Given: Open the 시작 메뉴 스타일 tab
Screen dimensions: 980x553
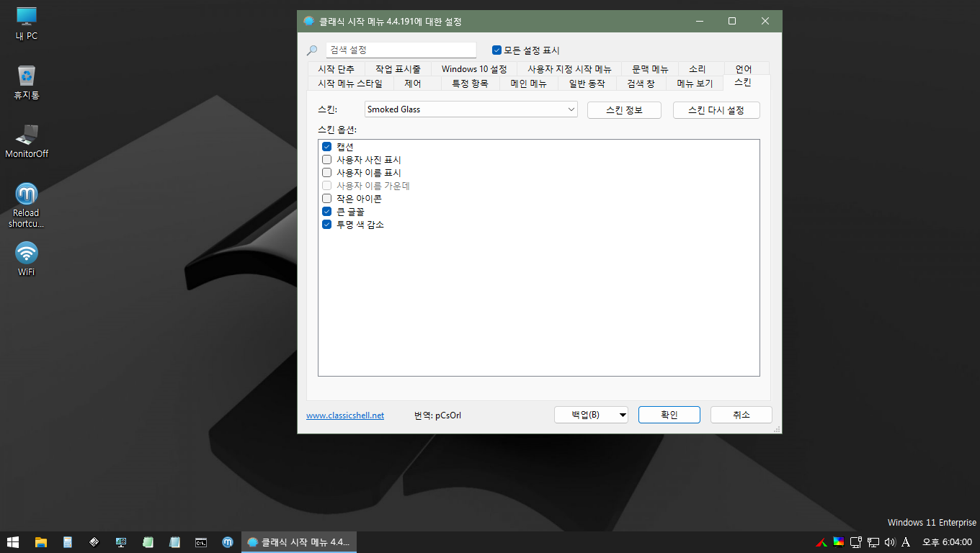Looking at the screenshot, I should tap(350, 84).
